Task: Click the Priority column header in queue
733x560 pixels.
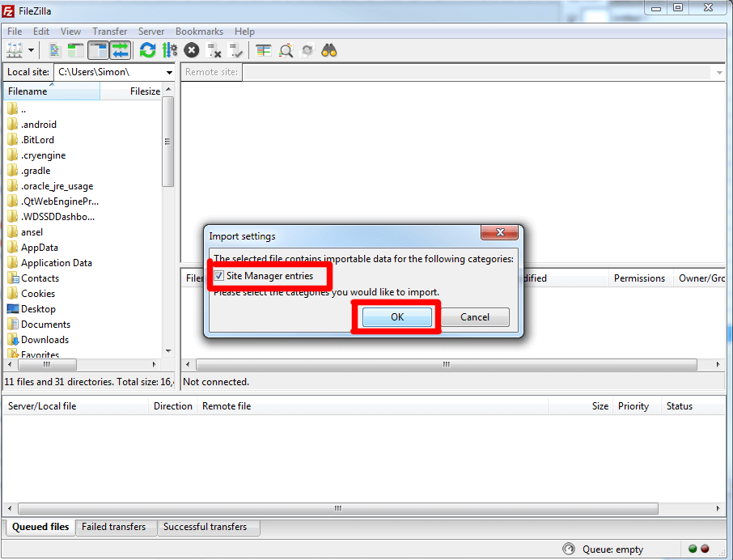Action: [635, 406]
